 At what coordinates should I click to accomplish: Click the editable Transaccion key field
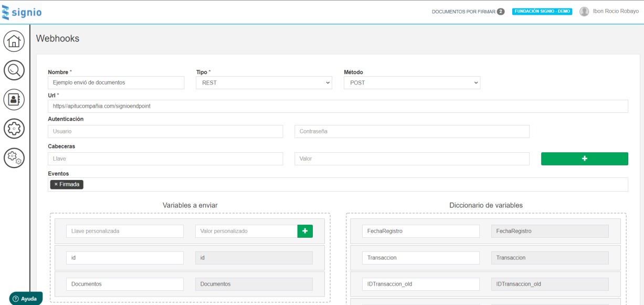pos(421,258)
